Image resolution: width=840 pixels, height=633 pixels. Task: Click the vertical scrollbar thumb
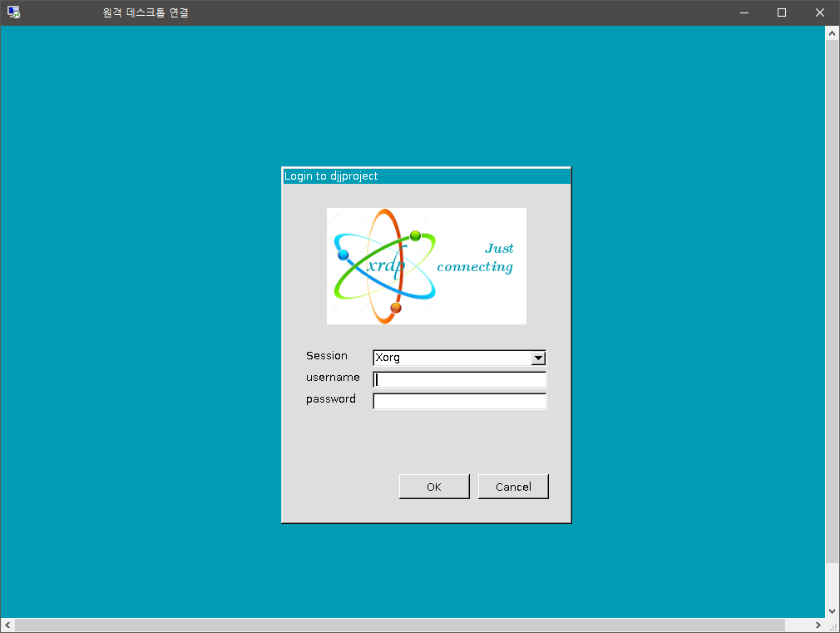point(832,302)
